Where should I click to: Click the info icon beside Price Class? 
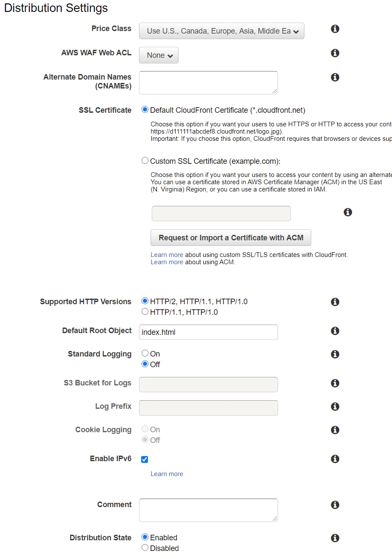coord(335,29)
